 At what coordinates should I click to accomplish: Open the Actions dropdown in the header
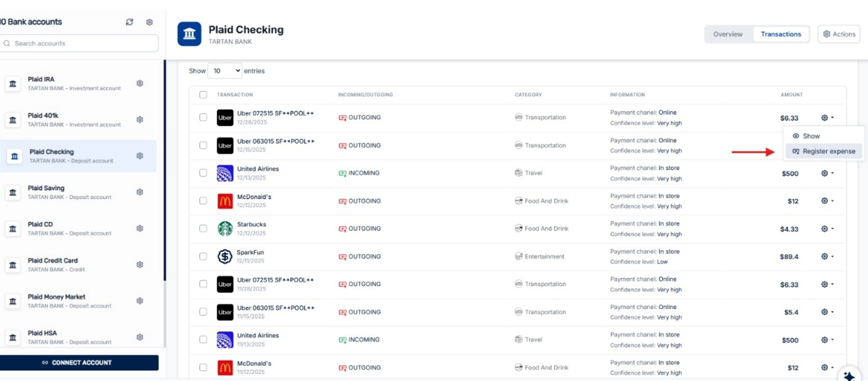tap(839, 34)
